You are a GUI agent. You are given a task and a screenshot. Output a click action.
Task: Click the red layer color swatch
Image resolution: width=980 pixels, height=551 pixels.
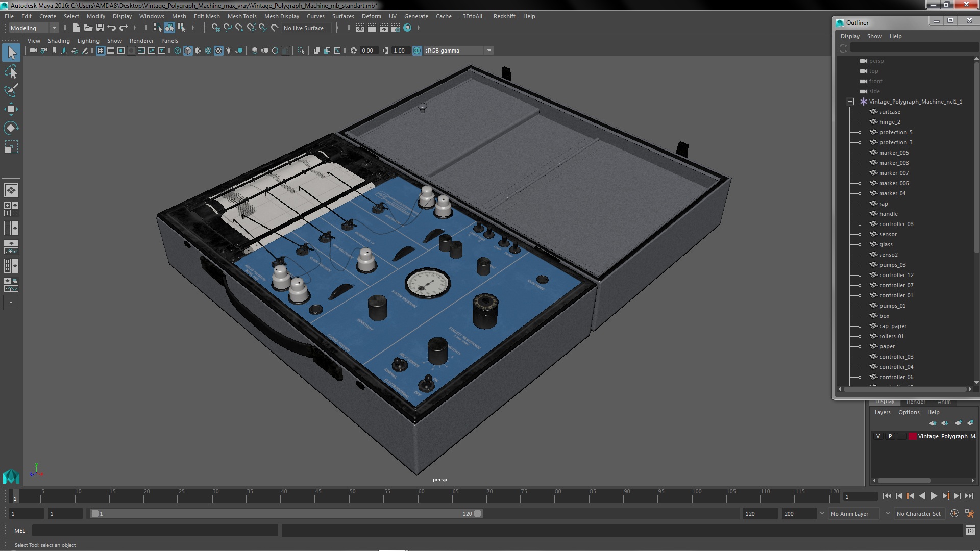(912, 436)
